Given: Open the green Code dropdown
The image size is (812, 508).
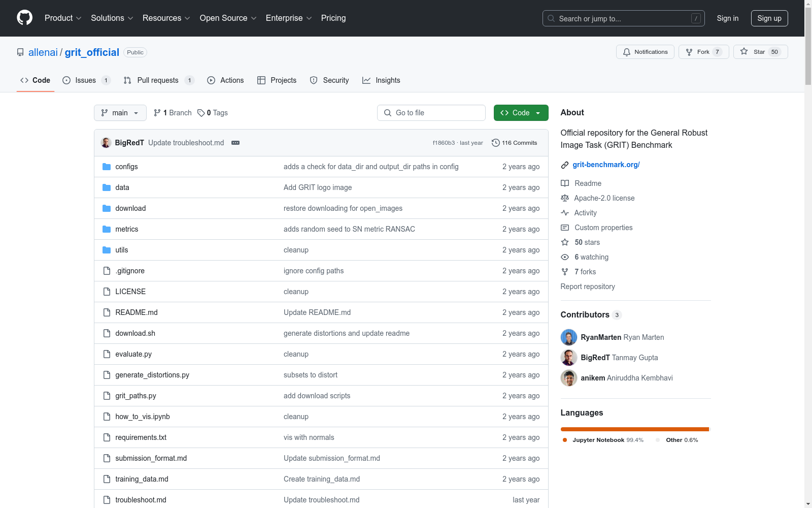Looking at the screenshot, I should [521, 113].
